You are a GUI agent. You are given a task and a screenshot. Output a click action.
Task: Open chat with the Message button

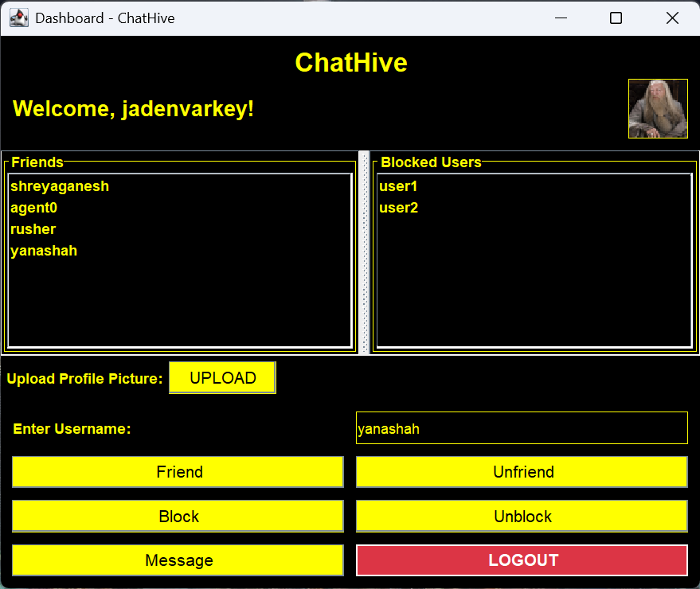pos(178,560)
